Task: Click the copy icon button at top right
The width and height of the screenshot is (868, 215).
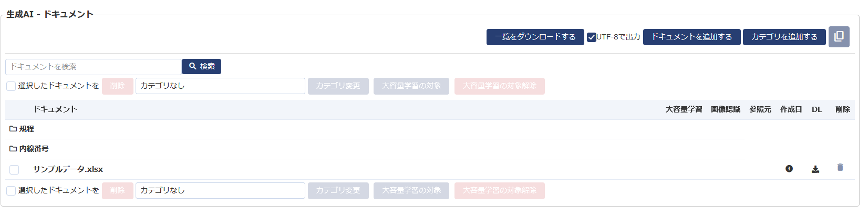Action: (839, 37)
